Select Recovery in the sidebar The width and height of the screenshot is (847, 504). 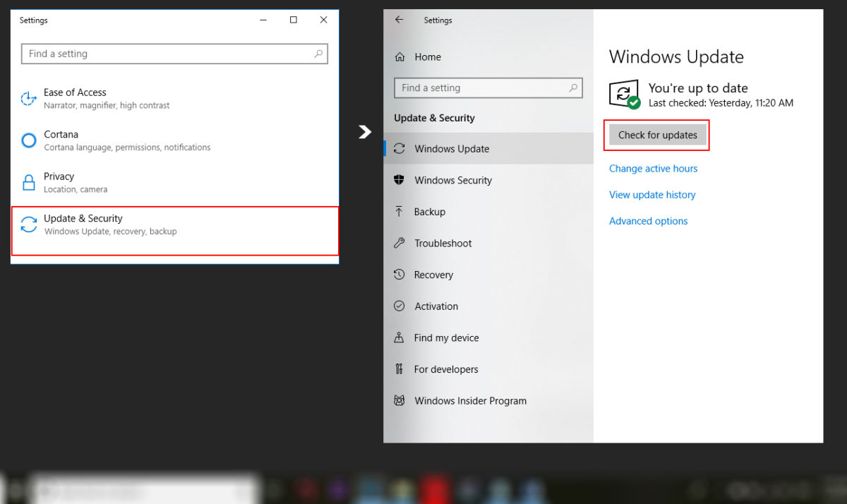(433, 275)
